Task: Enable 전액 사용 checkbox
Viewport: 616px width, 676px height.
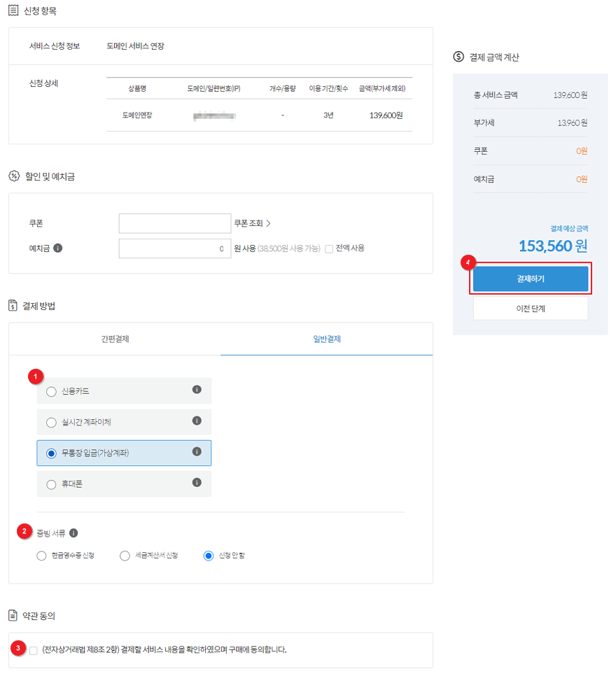Action: point(329,248)
